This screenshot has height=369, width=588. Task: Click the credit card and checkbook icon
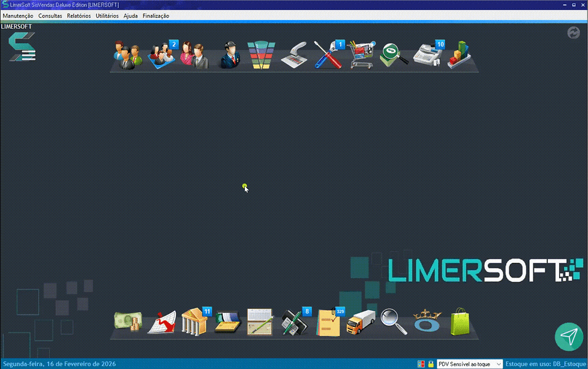[228, 322]
